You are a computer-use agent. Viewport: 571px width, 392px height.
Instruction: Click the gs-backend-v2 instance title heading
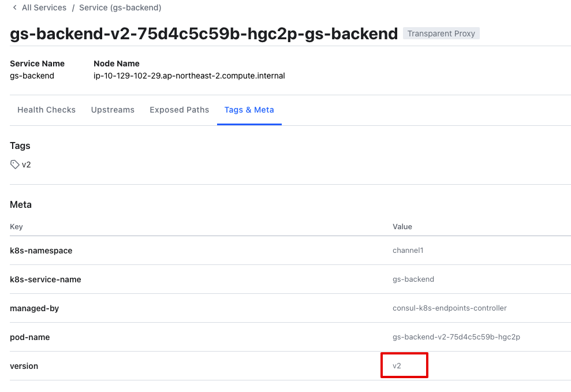coord(204,33)
